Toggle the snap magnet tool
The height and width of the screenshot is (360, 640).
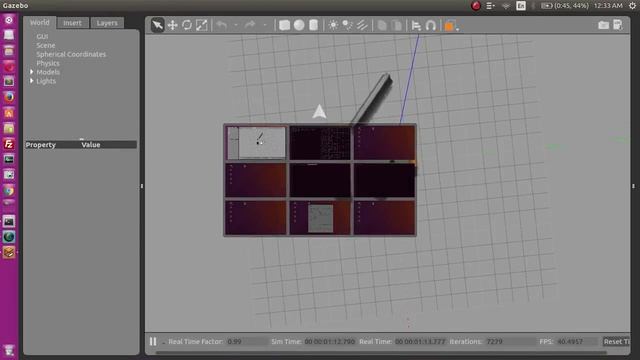pyautogui.click(x=431, y=25)
